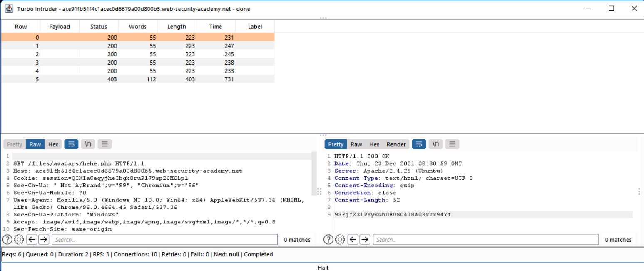Go to previous match in request search

(32, 240)
